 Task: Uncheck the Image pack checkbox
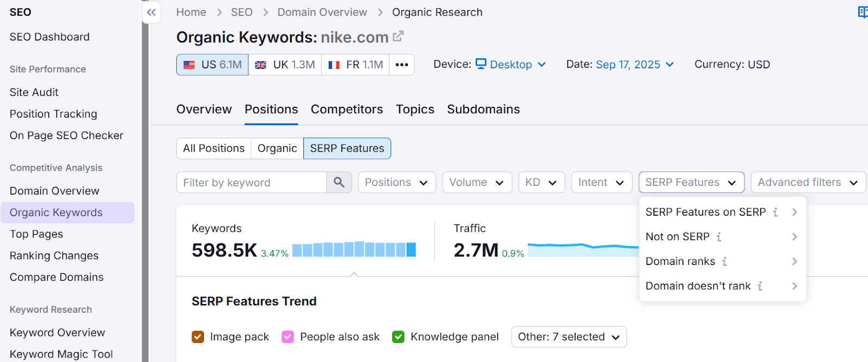tap(198, 337)
